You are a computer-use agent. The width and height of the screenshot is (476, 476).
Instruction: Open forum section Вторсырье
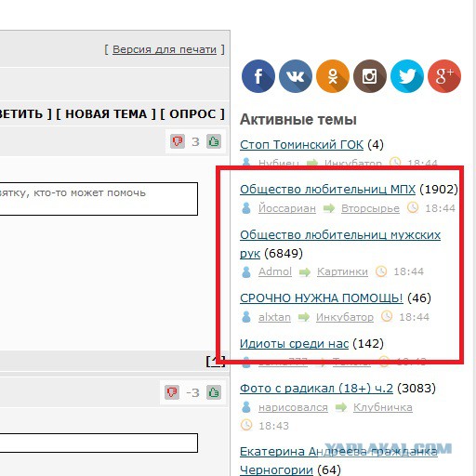click(x=370, y=208)
